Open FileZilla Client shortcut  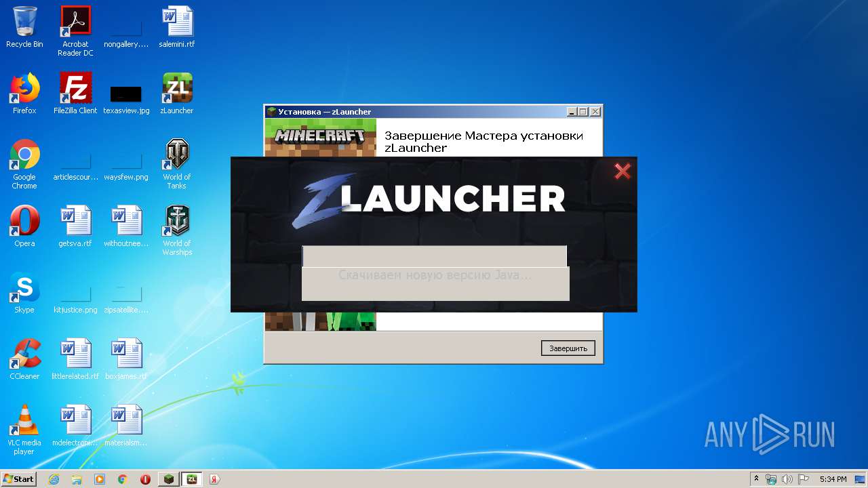(75, 94)
